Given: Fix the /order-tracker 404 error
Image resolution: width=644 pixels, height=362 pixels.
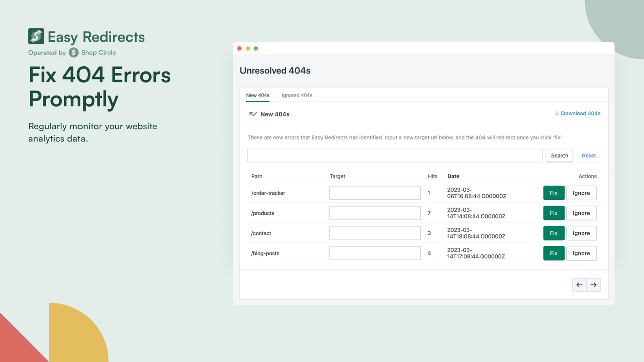Looking at the screenshot, I should coord(553,193).
